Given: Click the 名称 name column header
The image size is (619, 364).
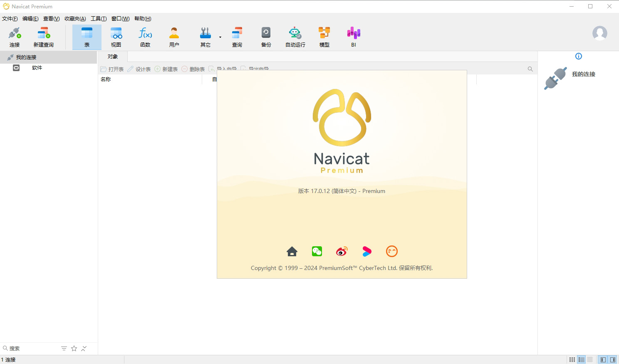Looking at the screenshot, I should pos(150,79).
